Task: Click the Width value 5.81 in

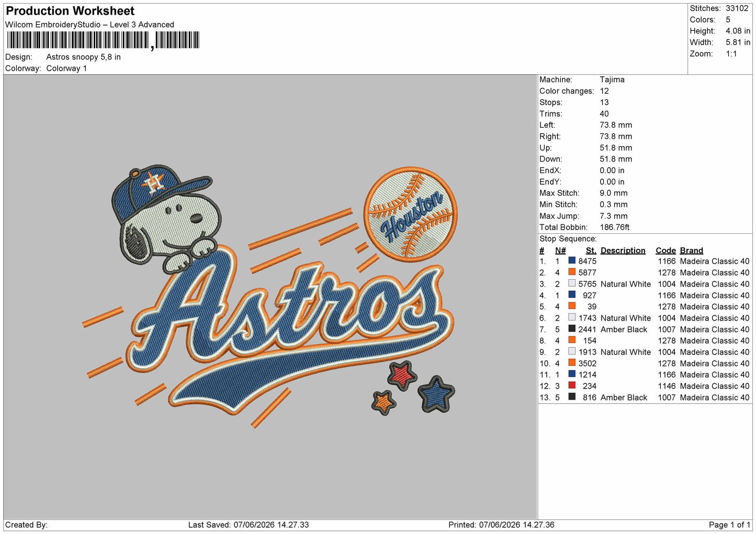Action: tap(738, 42)
